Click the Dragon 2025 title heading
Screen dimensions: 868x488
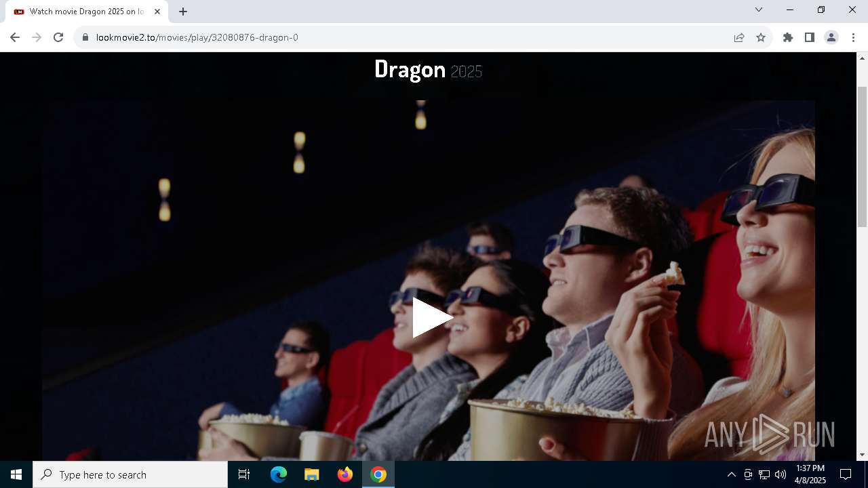(429, 70)
